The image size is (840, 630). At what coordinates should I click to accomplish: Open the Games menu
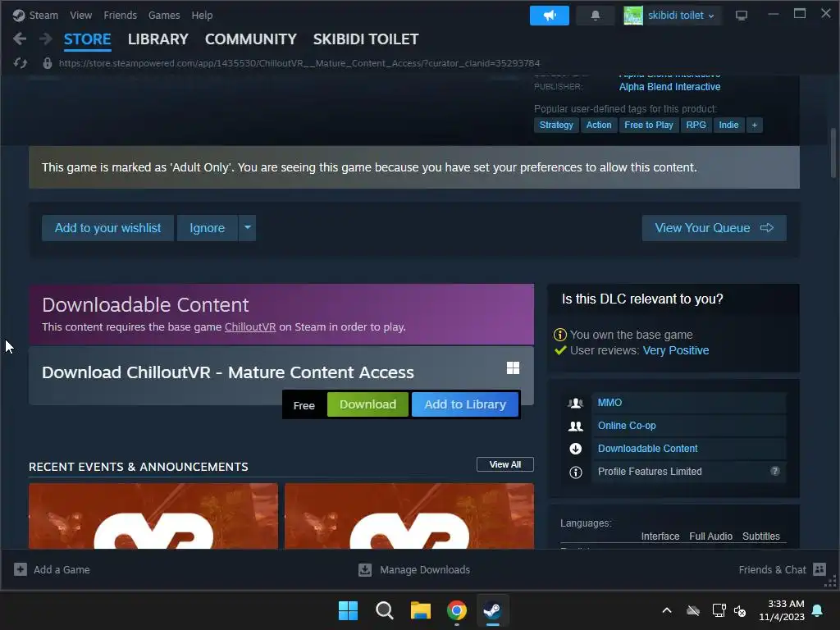pyautogui.click(x=164, y=16)
